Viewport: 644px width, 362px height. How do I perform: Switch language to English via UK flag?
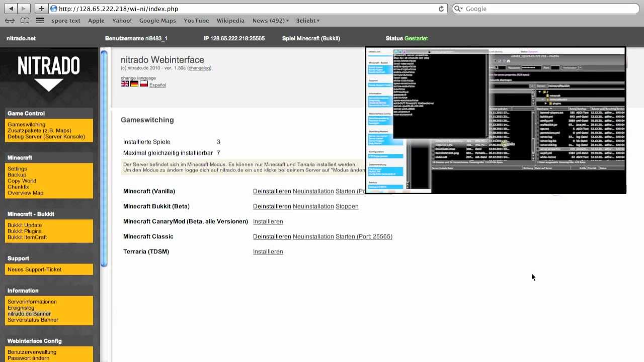[125, 83]
